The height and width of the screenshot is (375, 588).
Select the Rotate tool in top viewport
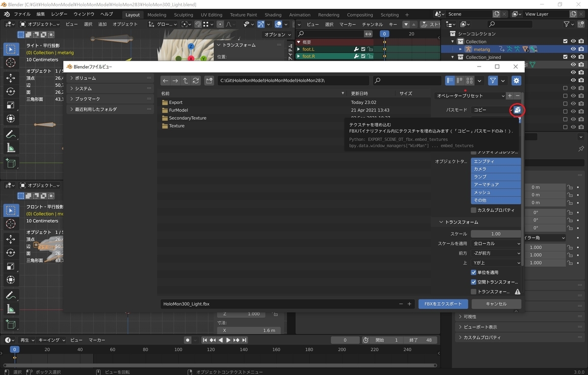pyautogui.click(x=11, y=92)
